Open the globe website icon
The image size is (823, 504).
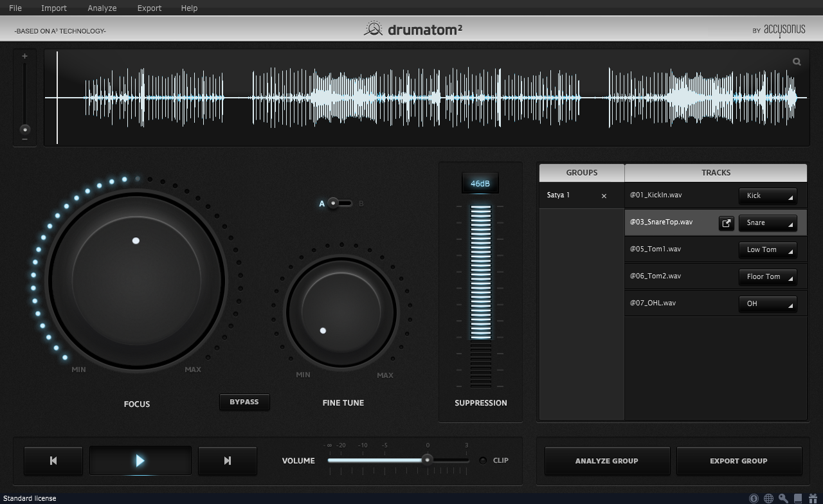pyautogui.click(x=769, y=498)
